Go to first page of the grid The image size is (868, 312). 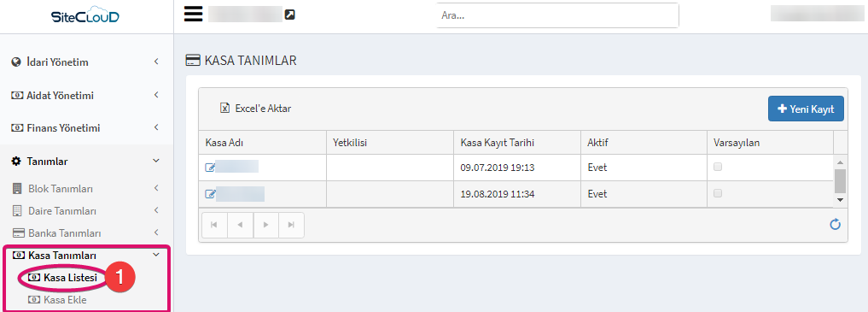point(214,225)
